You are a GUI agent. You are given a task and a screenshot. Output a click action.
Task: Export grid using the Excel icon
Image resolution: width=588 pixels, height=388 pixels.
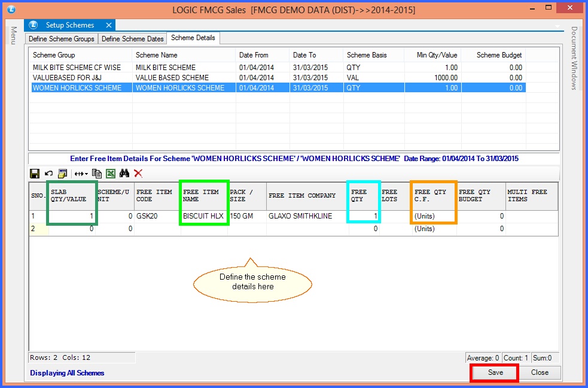[111, 174]
